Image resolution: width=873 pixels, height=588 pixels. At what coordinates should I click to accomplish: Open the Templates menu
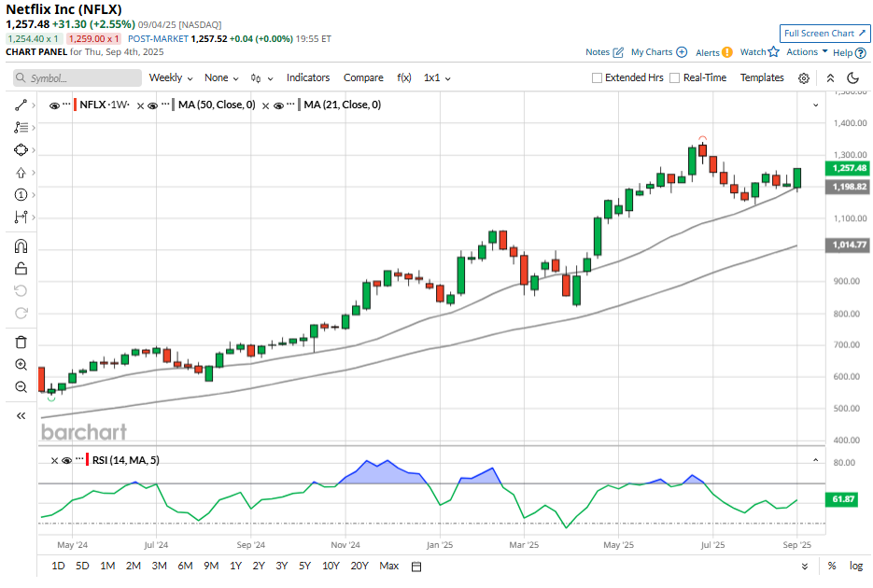762,77
